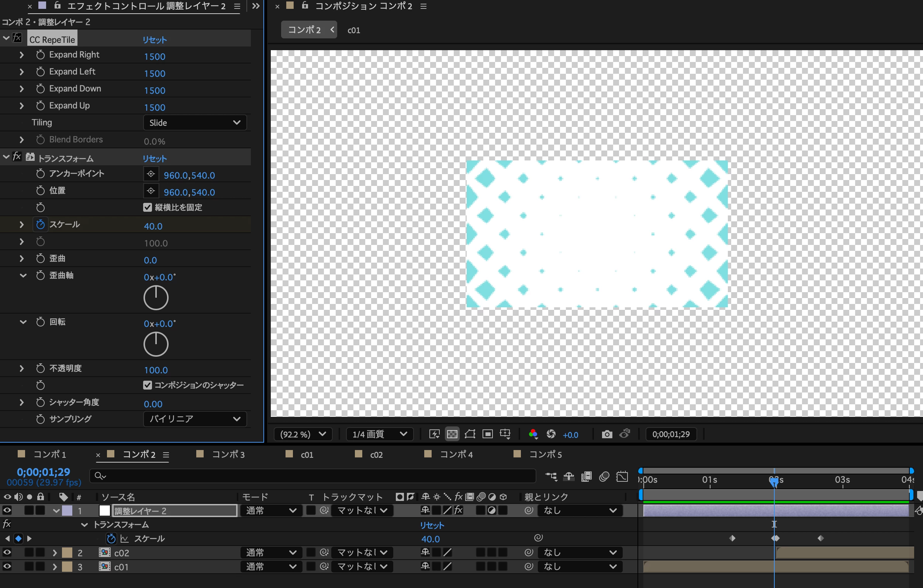
Task: Open the 1/4 画質 resolution dropdown
Action: tap(379, 434)
